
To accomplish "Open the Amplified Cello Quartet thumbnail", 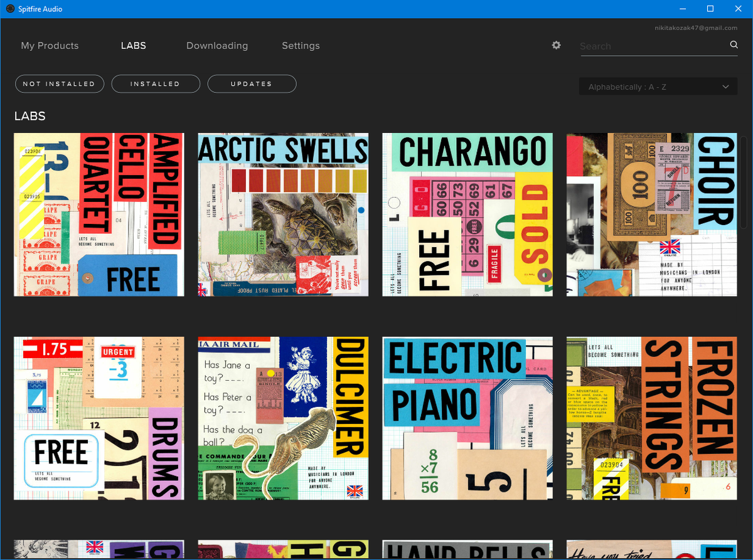I will (x=99, y=214).
